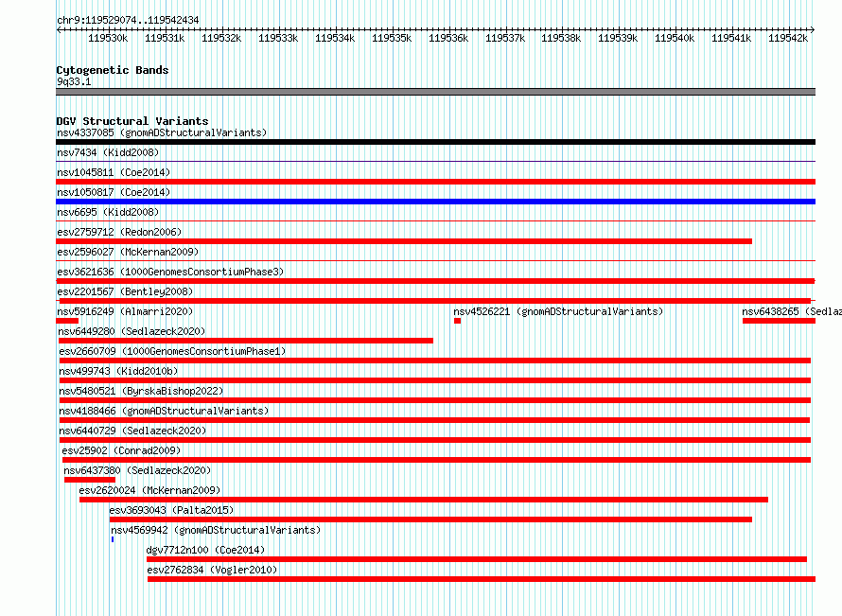842x616 pixels.
Task: Click the ruler's right arrow end
Action: click(813, 30)
